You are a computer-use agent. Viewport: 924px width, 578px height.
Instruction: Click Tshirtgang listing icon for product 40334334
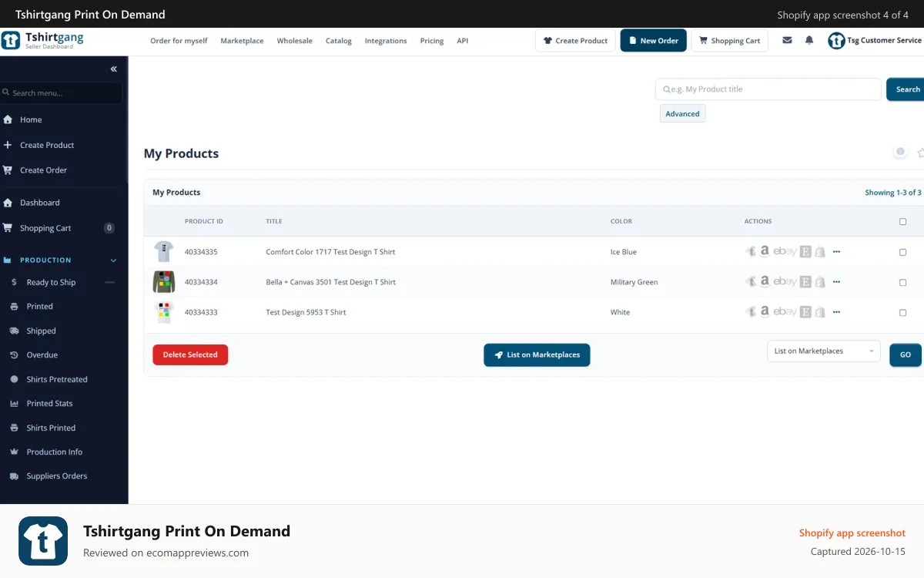pyautogui.click(x=751, y=282)
